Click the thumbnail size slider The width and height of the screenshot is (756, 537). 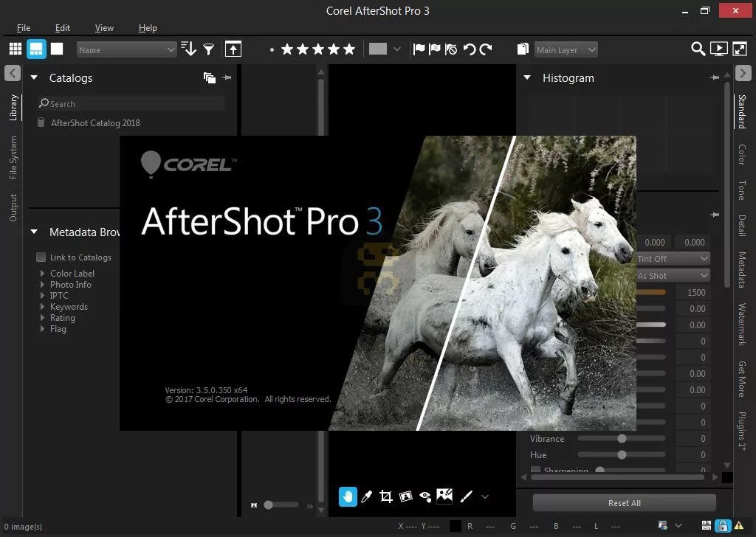pos(281,505)
